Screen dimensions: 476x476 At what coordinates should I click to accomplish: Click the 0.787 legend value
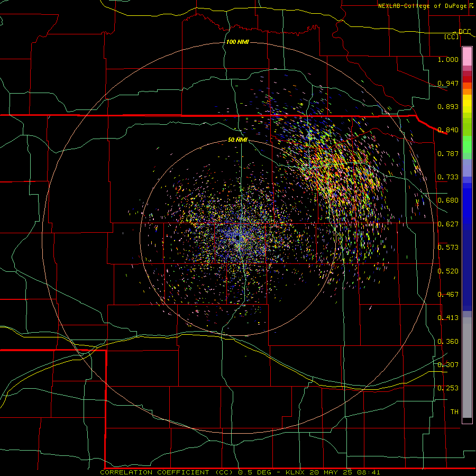pos(448,153)
